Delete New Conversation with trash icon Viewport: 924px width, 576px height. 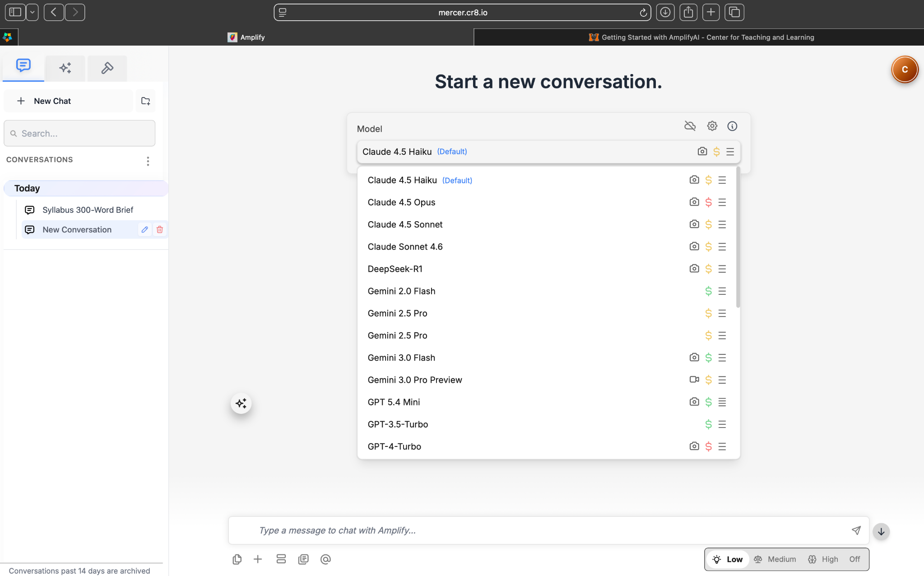(x=160, y=230)
